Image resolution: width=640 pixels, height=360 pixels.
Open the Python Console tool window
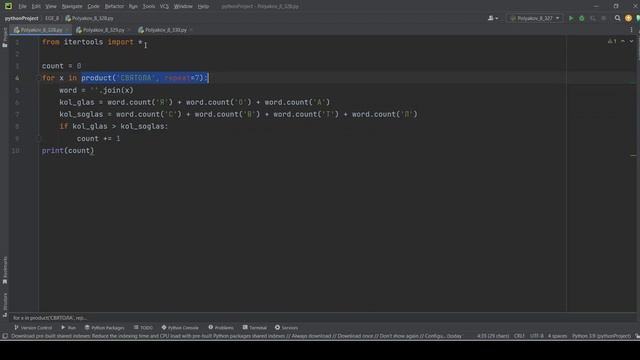coord(180,328)
